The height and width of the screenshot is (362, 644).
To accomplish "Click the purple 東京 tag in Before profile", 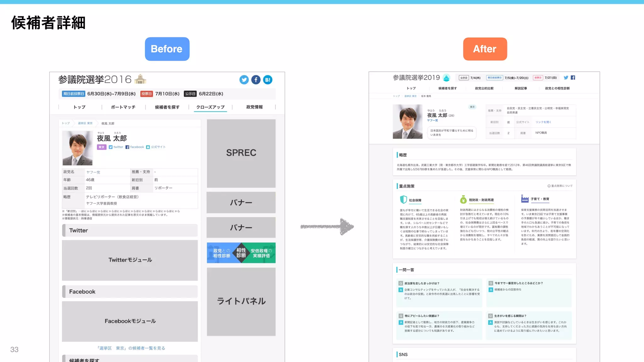I will (102, 147).
